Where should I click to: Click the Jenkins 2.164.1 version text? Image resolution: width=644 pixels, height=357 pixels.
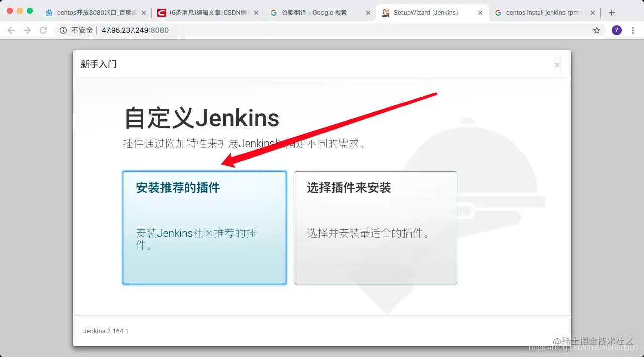[106, 331]
